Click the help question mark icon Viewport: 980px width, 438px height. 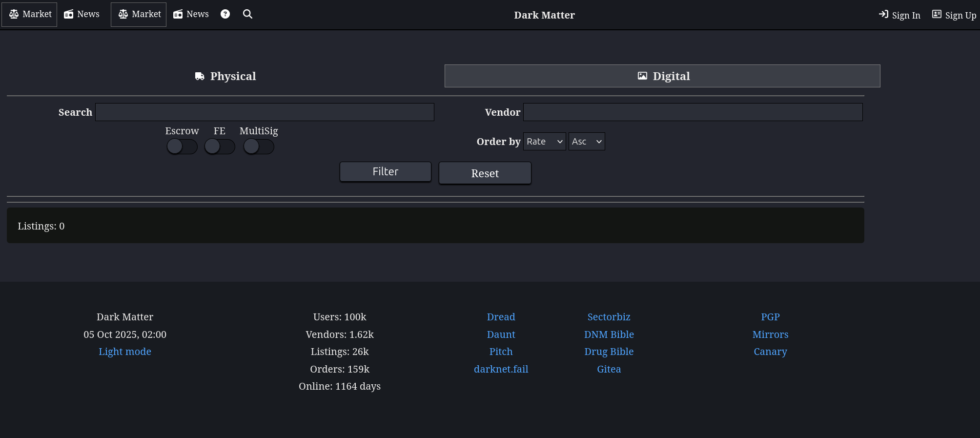[x=225, y=14]
